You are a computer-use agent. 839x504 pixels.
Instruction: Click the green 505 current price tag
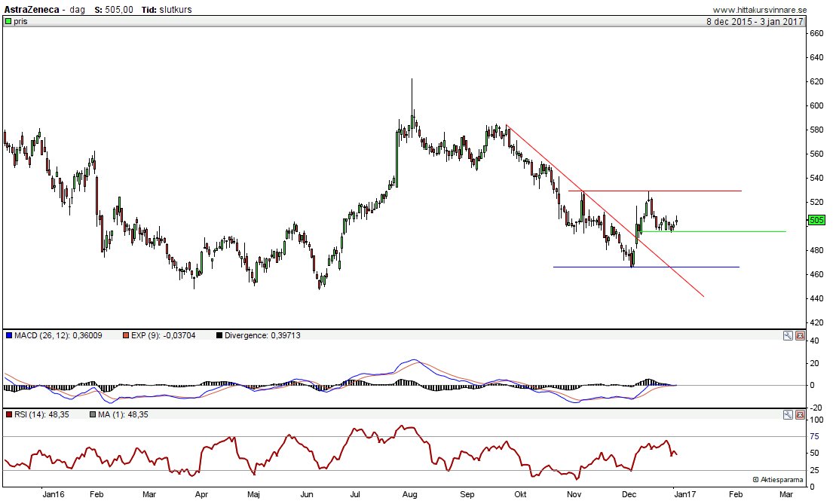point(816,220)
